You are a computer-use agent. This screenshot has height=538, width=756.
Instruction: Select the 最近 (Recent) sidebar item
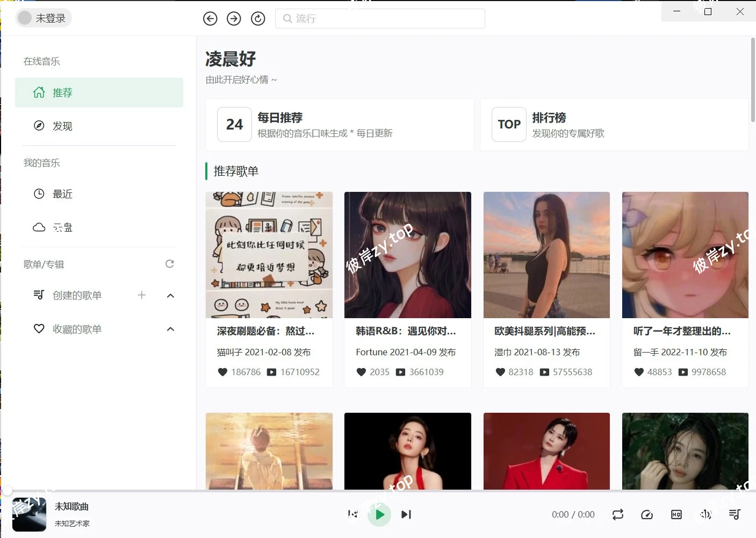click(x=62, y=193)
